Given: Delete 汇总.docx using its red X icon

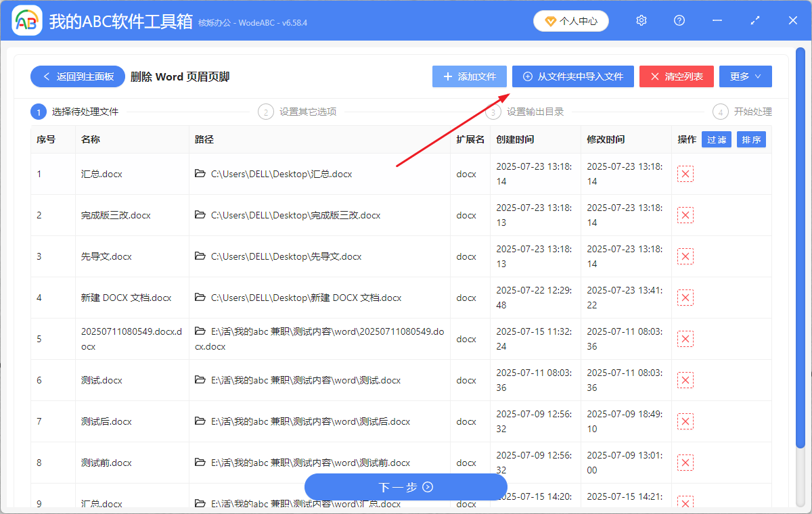Looking at the screenshot, I should (685, 174).
